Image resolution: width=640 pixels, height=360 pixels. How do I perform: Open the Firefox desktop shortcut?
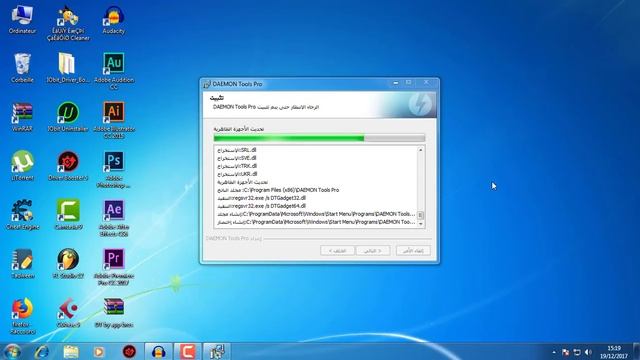click(x=22, y=316)
